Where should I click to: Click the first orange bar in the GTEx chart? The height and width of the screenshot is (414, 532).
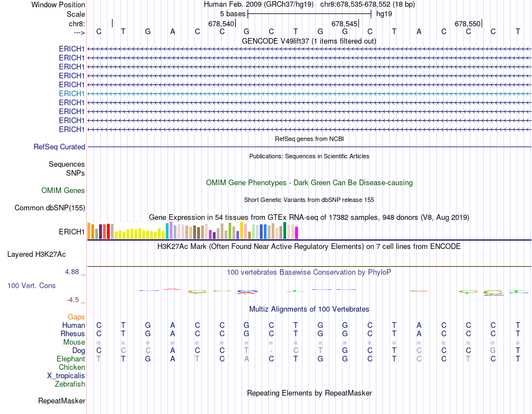tap(89, 231)
